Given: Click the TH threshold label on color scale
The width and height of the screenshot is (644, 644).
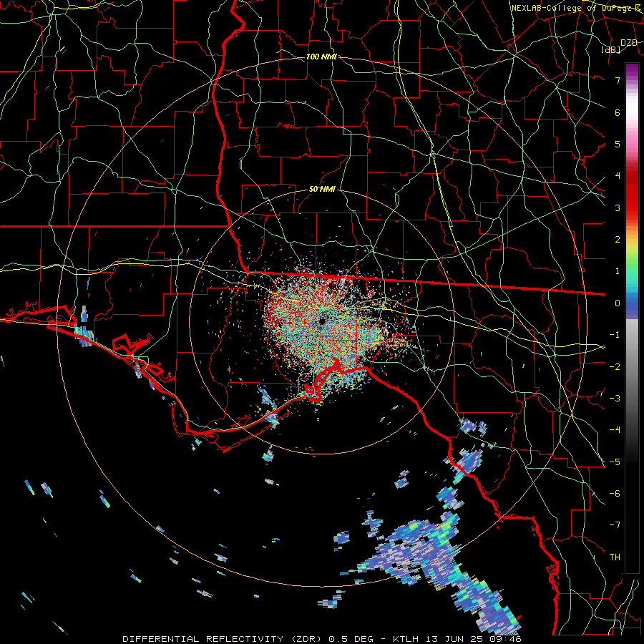Looking at the screenshot, I should tap(615, 557).
